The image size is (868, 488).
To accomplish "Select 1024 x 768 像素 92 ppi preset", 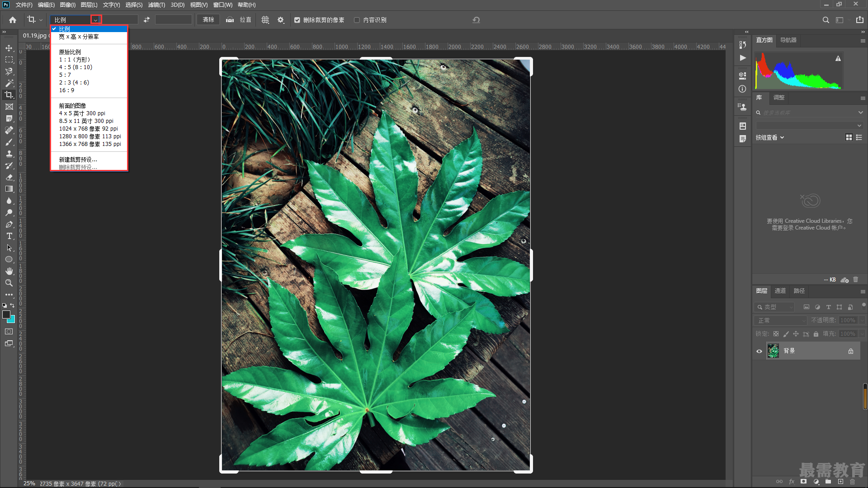I will 89,129.
